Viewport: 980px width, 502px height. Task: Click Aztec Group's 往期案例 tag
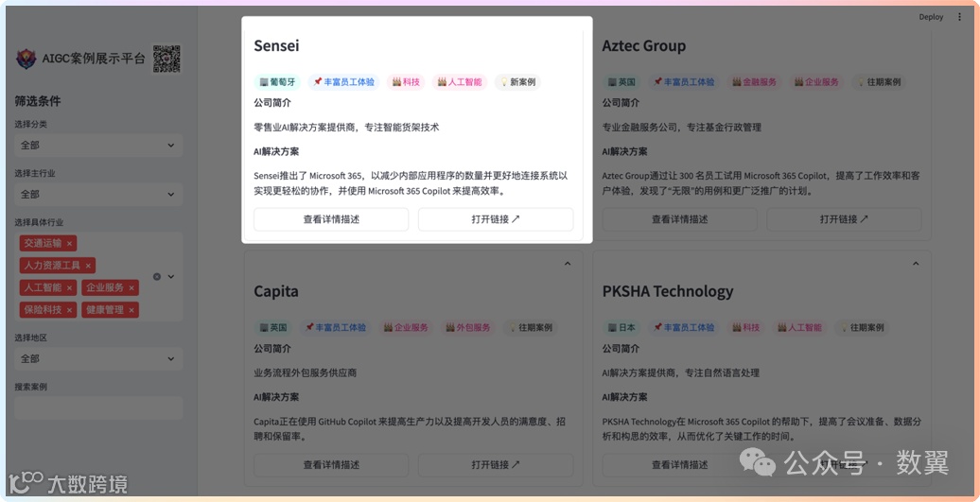pos(879,82)
